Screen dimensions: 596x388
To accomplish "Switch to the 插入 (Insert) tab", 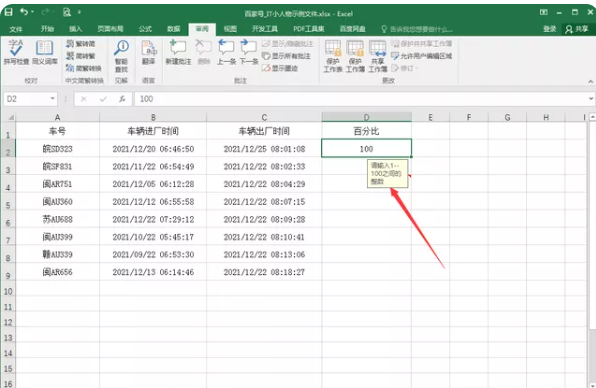I will (75, 29).
